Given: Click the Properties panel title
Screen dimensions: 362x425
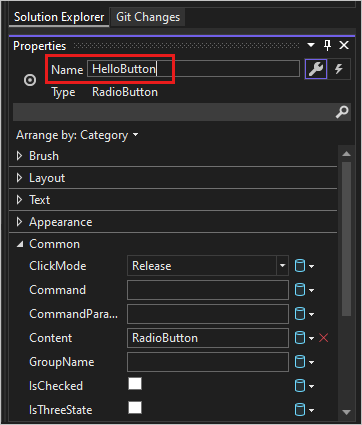Looking at the screenshot, I should [39, 46].
